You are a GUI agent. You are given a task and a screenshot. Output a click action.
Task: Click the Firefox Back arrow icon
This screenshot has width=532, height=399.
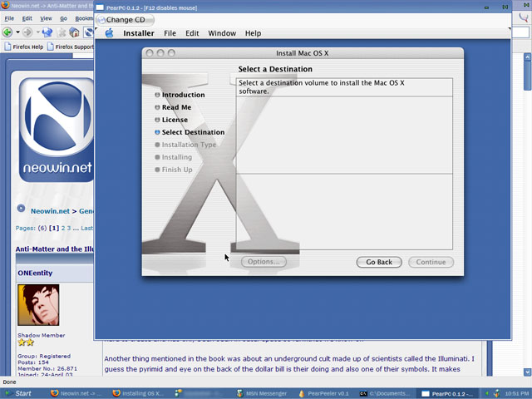click(x=7, y=32)
